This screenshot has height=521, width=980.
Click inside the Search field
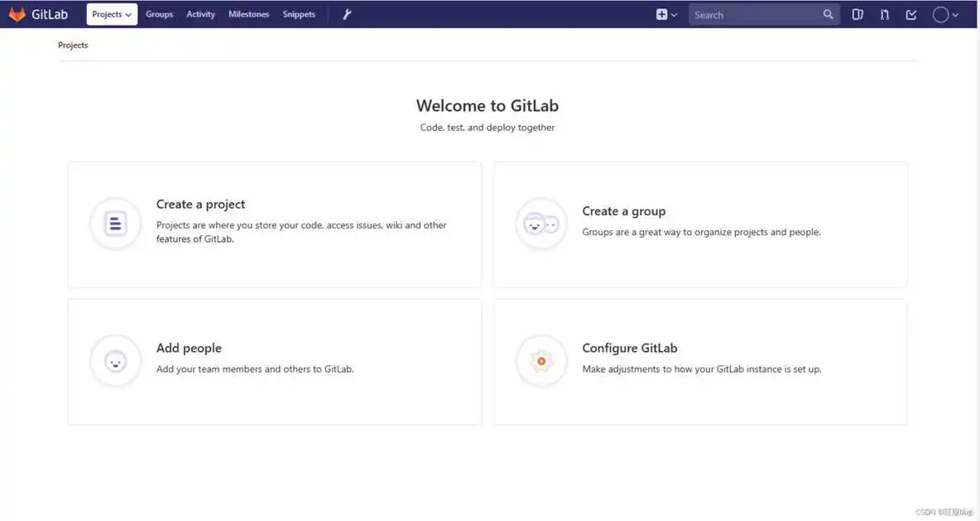pos(753,14)
